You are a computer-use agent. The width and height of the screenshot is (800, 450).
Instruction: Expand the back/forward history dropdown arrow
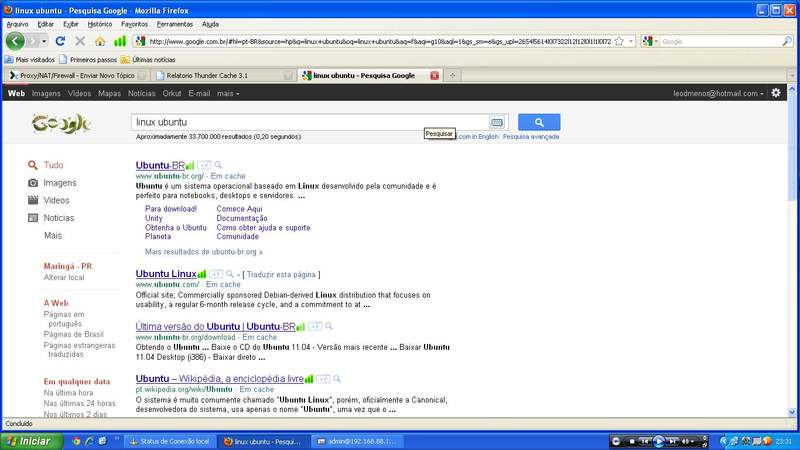[44, 41]
